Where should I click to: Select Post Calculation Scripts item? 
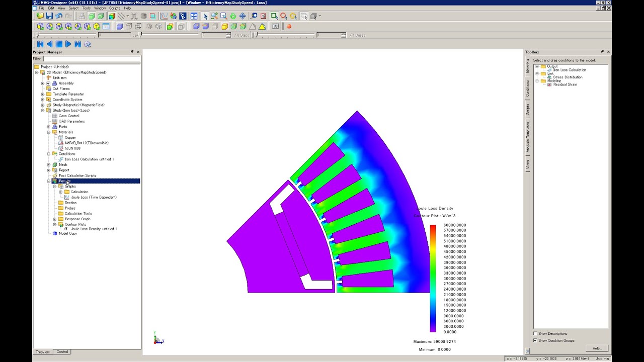[x=77, y=175]
